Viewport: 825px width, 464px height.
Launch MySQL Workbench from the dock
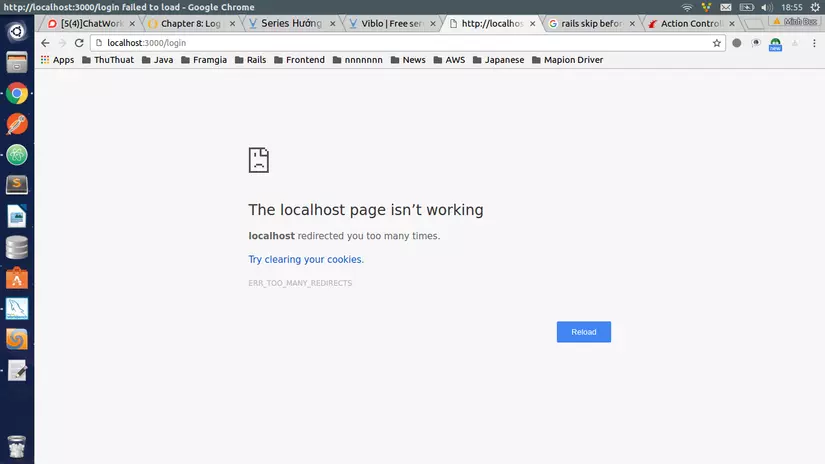tap(17, 309)
